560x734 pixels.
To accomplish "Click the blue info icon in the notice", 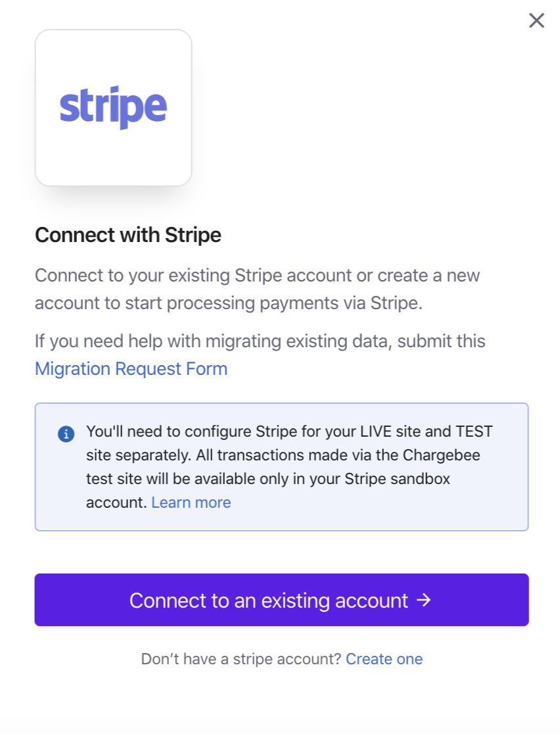I will [66, 434].
